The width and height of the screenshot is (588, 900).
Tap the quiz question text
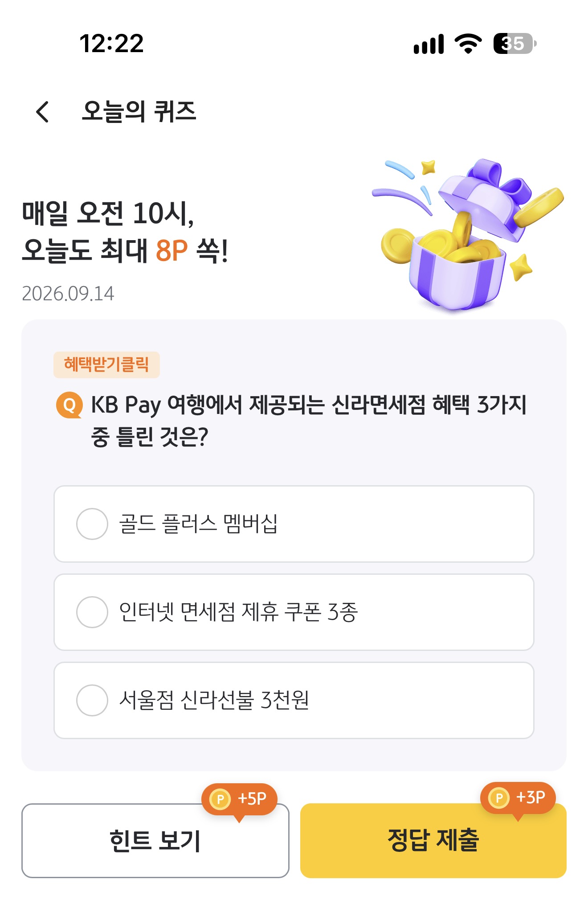click(308, 421)
